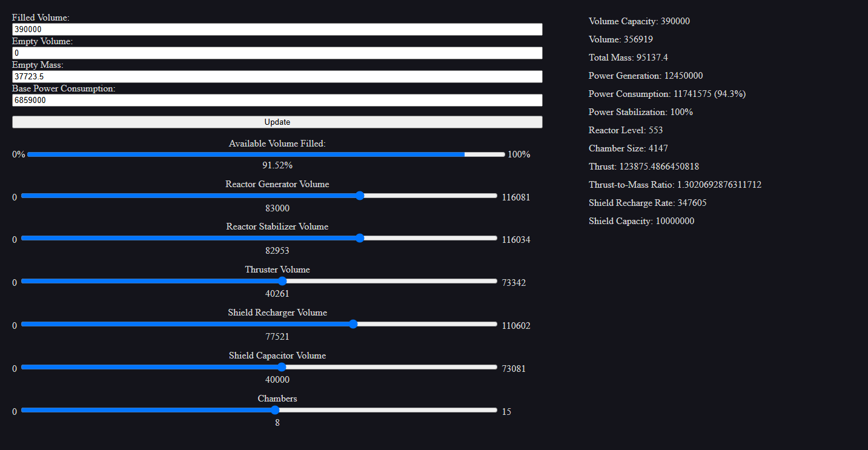The width and height of the screenshot is (868, 450).
Task: Click the Thruster Volume slider handle
Action: [x=282, y=281]
